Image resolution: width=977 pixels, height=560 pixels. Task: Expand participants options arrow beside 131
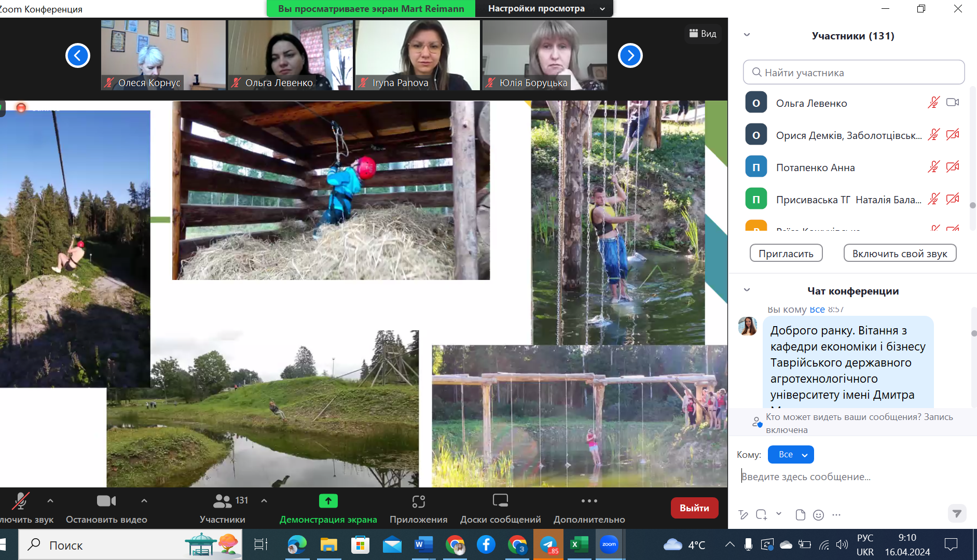tap(264, 501)
